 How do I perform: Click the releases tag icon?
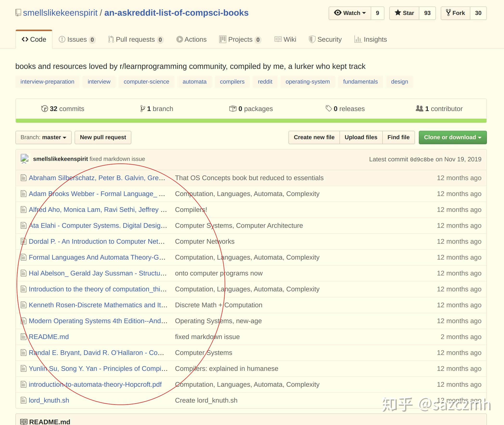(329, 108)
